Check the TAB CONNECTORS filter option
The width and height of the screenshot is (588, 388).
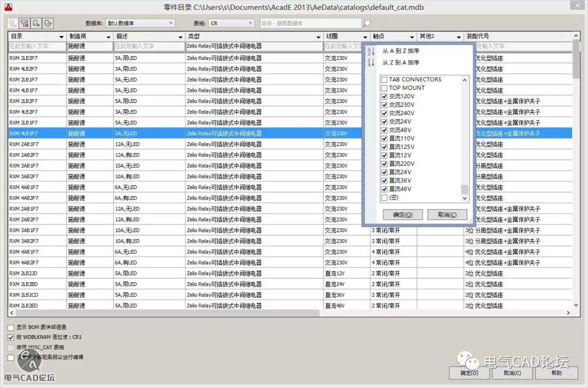click(384, 80)
